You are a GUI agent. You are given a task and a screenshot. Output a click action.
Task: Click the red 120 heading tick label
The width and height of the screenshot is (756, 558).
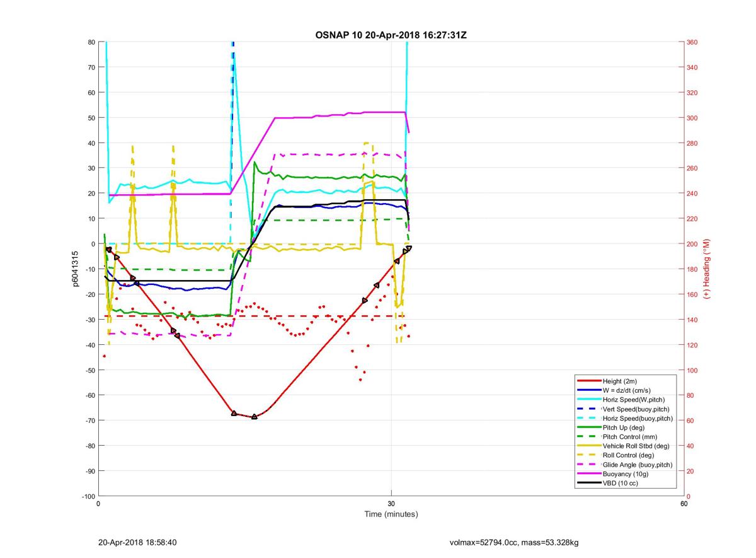(692, 345)
